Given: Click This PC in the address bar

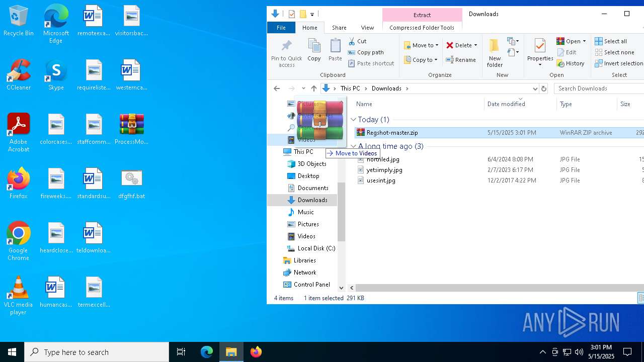Looking at the screenshot, I should pos(350,88).
